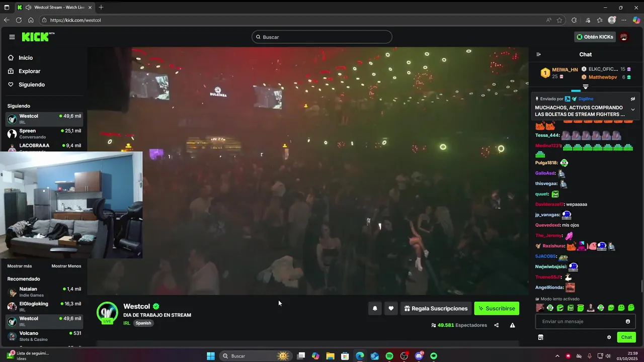Click the MEIWA_HN top gifter name
The image size is (644, 362).
click(x=565, y=70)
